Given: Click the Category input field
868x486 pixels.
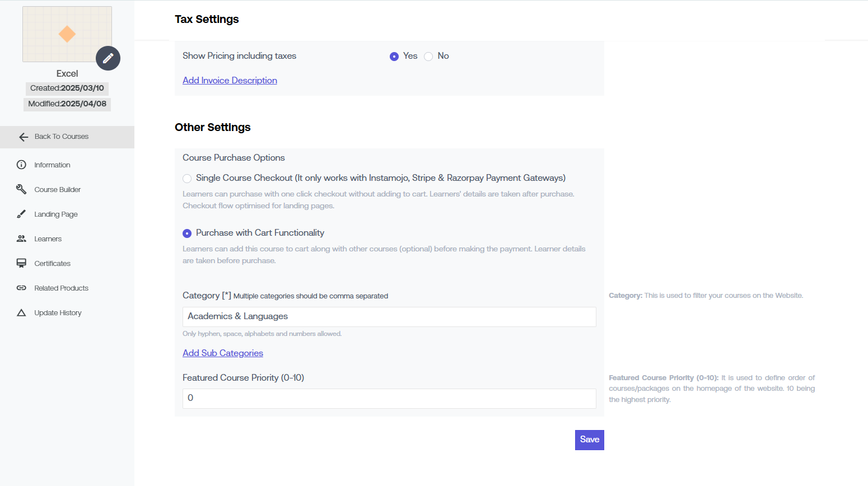Looking at the screenshot, I should [x=389, y=317].
